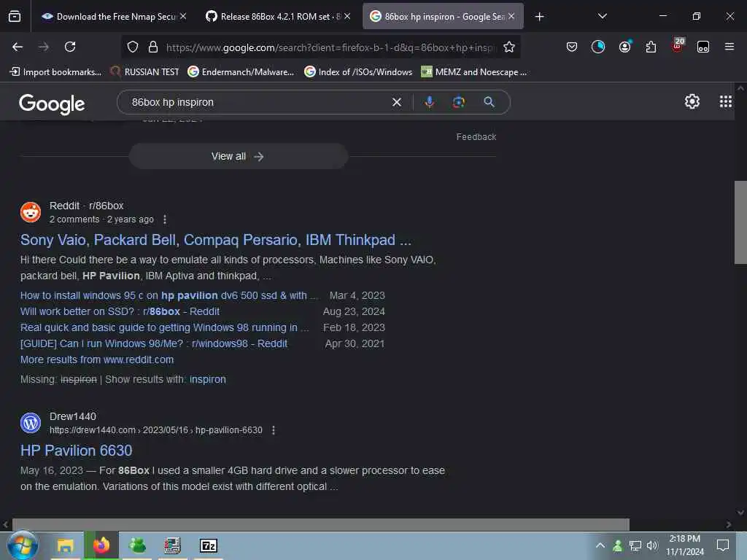The height and width of the screenshot is (560, 747).
Task: Open the notification action center
Action: 723,545
